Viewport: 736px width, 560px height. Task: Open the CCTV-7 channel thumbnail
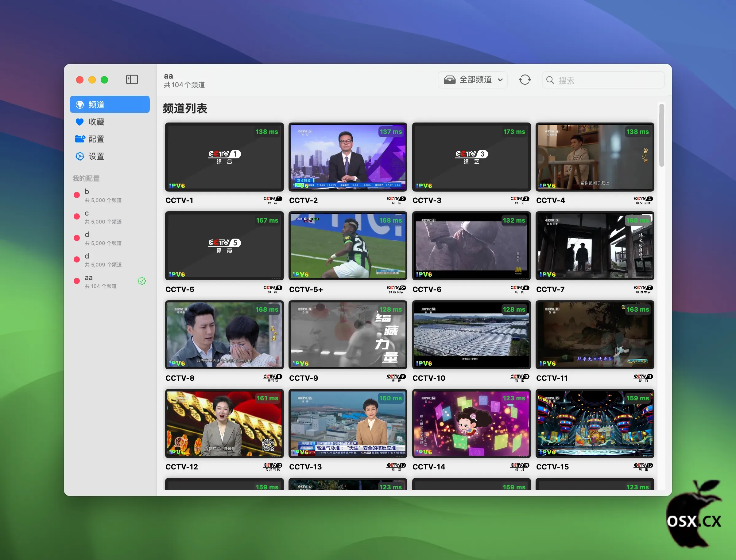tap(595, 246)
